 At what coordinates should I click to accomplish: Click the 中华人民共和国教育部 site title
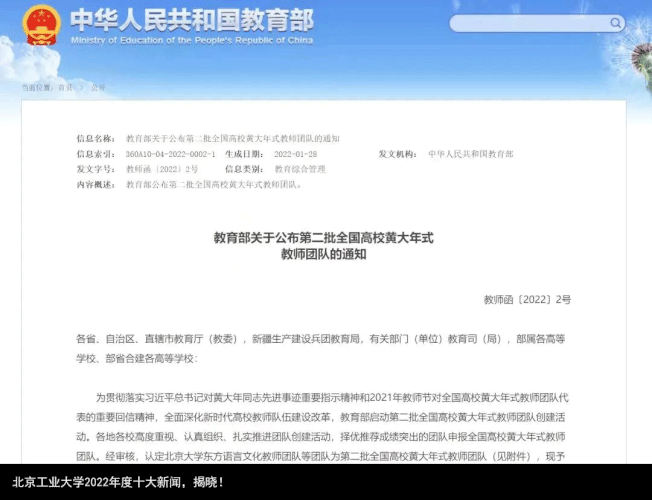[x=192, y=20]
